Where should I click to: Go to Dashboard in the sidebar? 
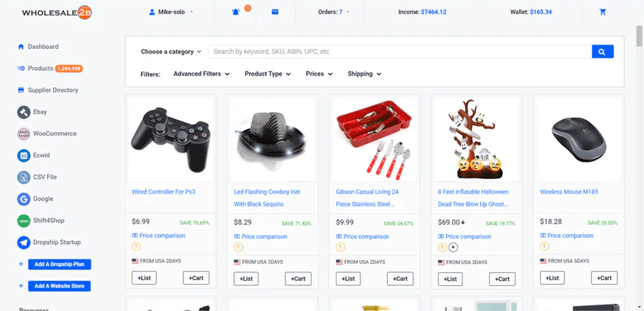point(42,47)
